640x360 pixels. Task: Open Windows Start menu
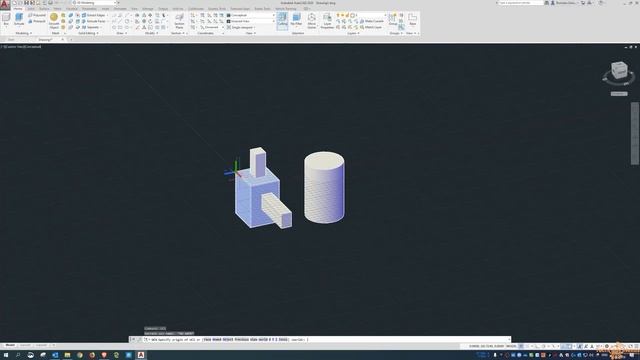pos(6,355)
